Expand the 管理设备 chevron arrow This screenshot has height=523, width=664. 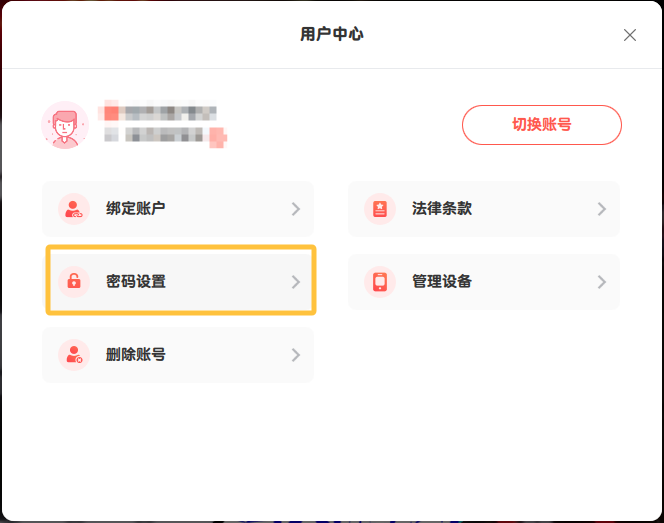(x=602, y=282)
